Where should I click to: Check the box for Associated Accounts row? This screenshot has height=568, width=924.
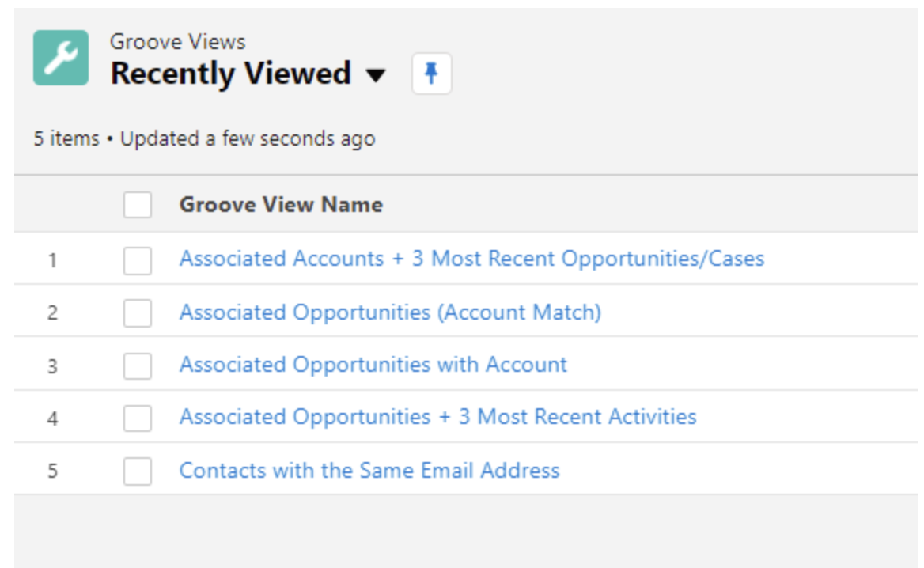coord(138,260)
